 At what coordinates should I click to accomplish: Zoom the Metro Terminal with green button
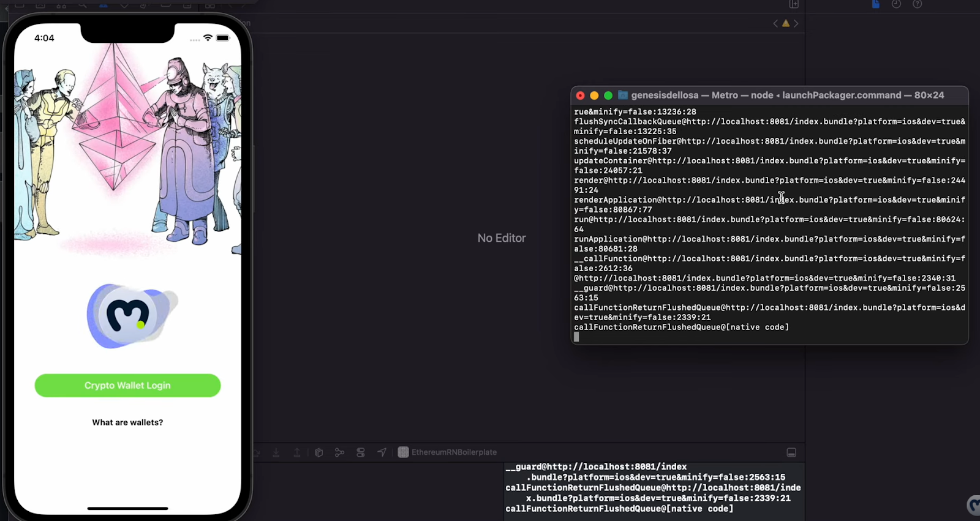[608, 96]
